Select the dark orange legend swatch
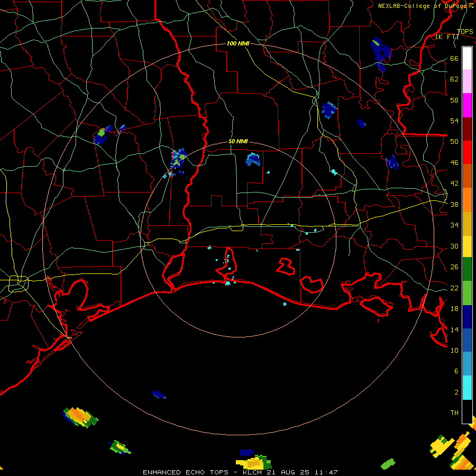This screenshot has width=476, height=476. 467,176
